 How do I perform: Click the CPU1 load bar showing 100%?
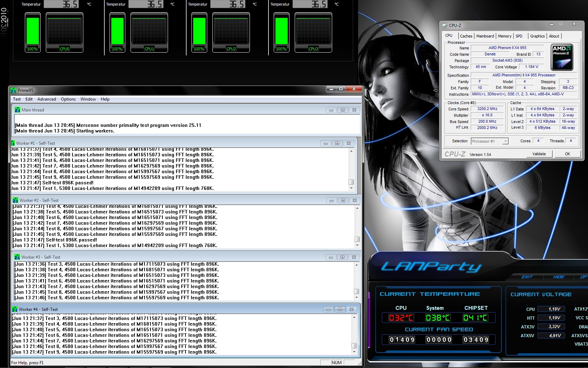click(x=117, y=33)
